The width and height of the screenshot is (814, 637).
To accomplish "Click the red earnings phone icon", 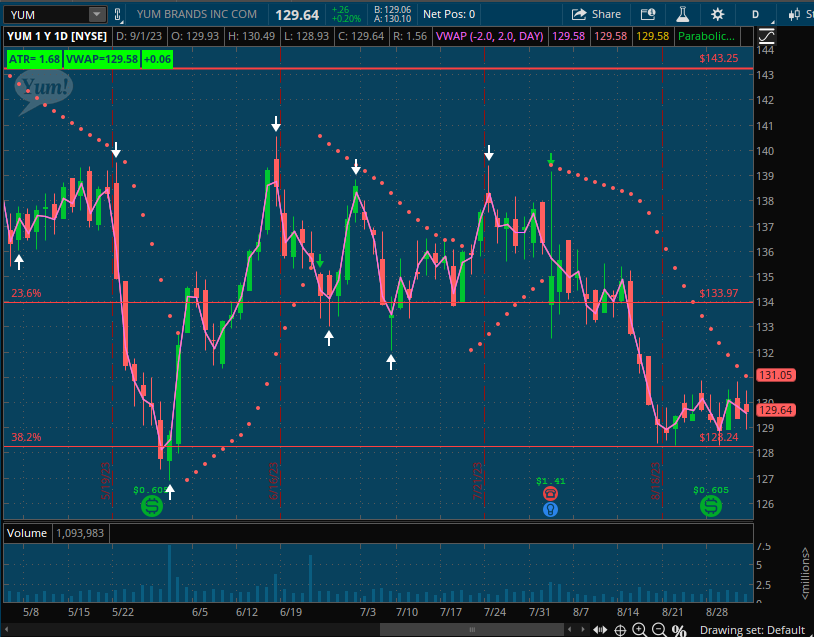I will pyautogui.click(x=550, y=493).
